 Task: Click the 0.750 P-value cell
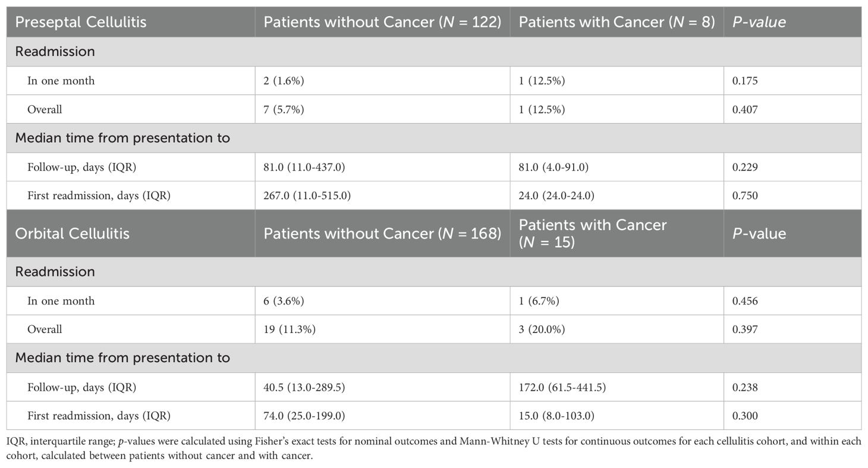click(x=745, y=196)
